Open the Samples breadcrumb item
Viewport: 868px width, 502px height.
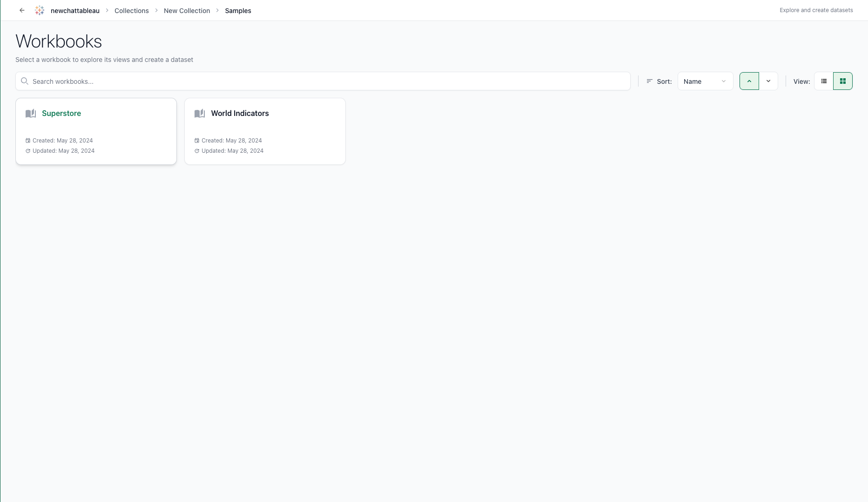[x=238, y=10]
